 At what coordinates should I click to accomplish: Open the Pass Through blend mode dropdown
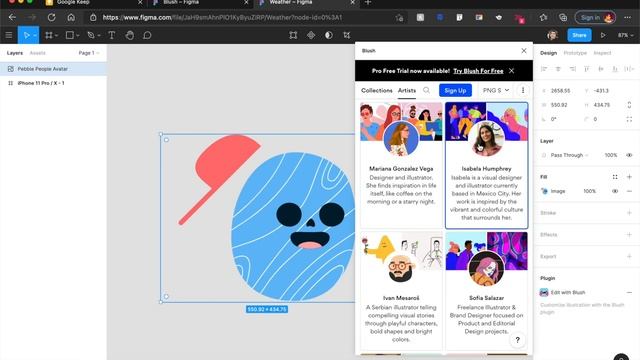click(x=569, y=155)
